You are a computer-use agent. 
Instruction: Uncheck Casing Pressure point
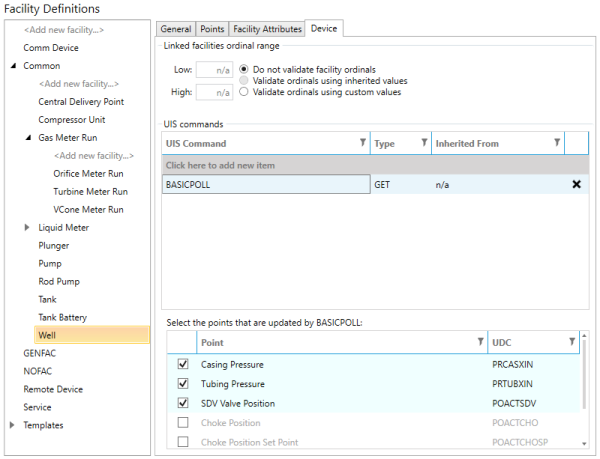[x=183, y=364]
